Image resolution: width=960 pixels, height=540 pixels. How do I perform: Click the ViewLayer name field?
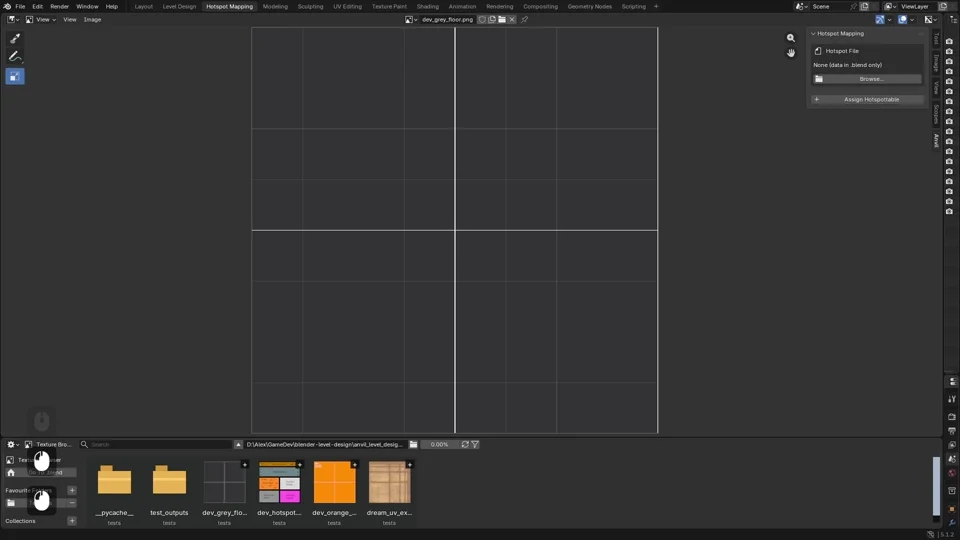[918, 6]
